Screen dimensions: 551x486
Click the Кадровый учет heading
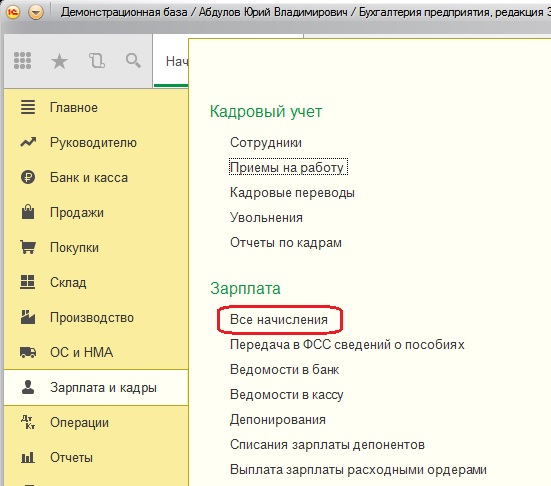coord(266,112)
